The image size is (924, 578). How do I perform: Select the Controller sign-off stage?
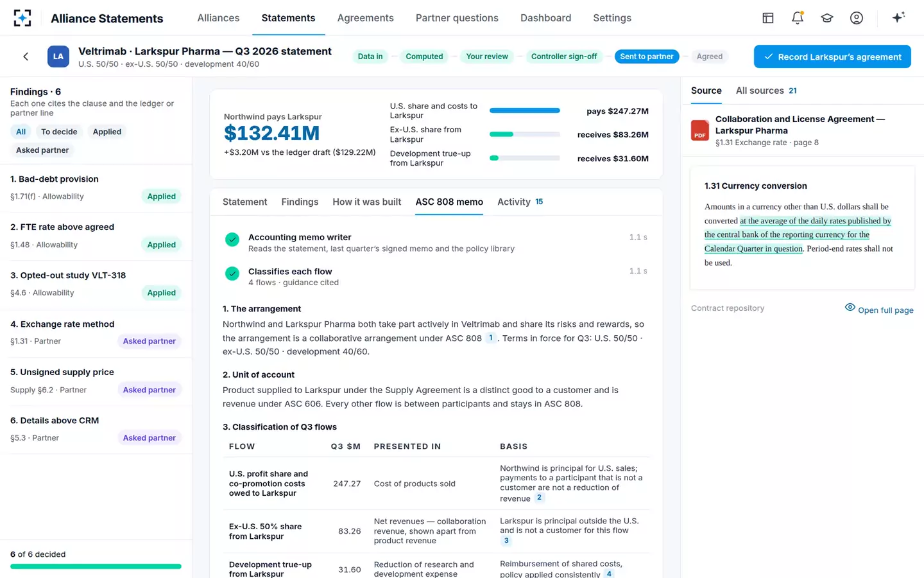(564, 57)
